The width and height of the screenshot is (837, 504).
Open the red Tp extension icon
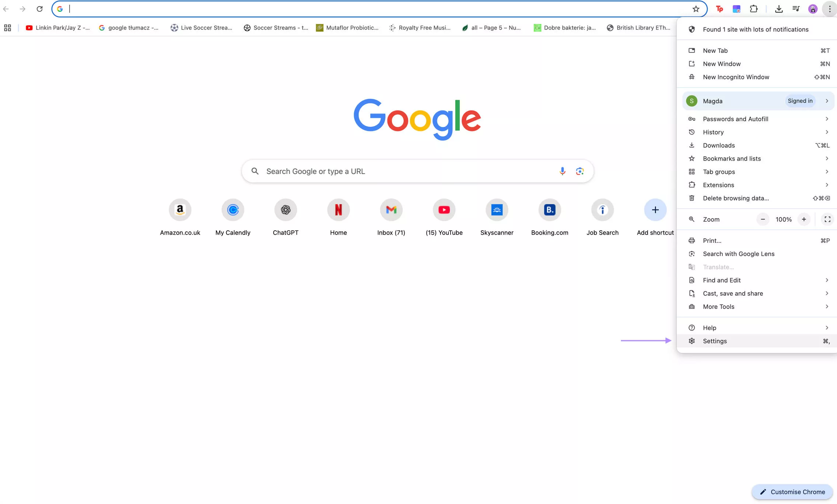pos(719,9)
